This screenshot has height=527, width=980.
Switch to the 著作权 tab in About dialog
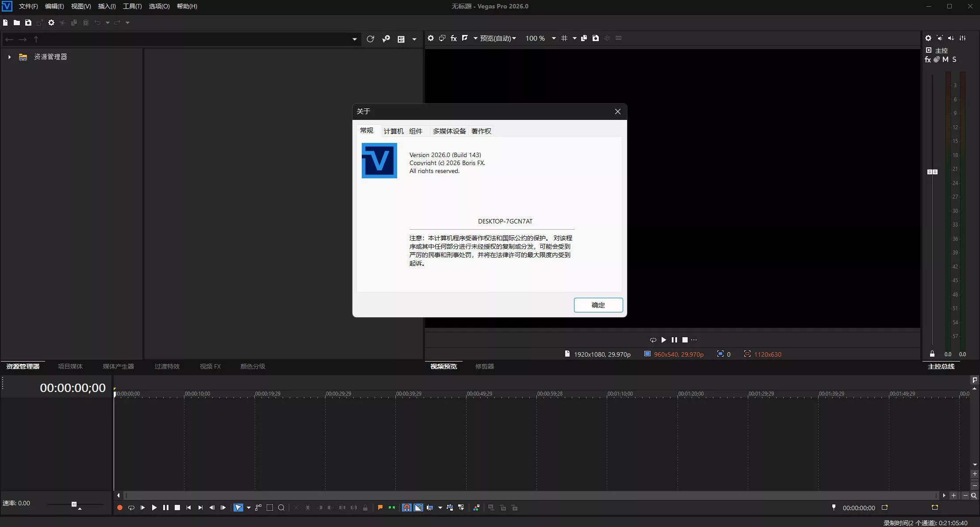pyautogui.click(x=481, y=131)
